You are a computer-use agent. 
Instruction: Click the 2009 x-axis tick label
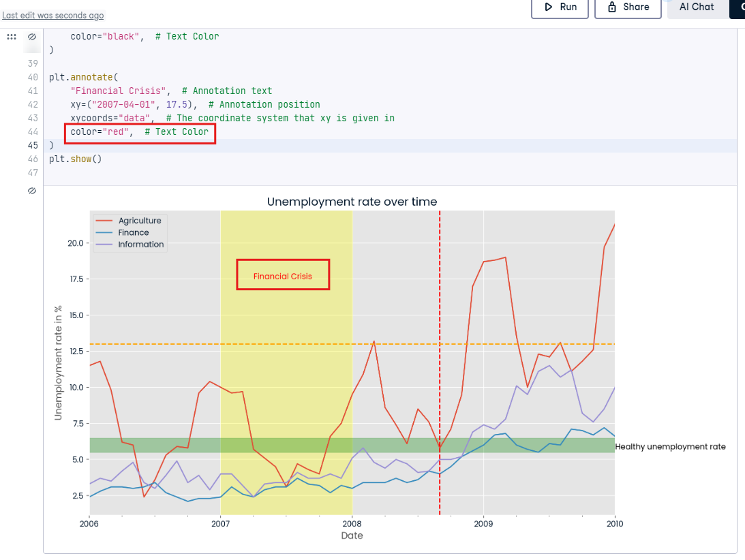click(x=483, y=523)
